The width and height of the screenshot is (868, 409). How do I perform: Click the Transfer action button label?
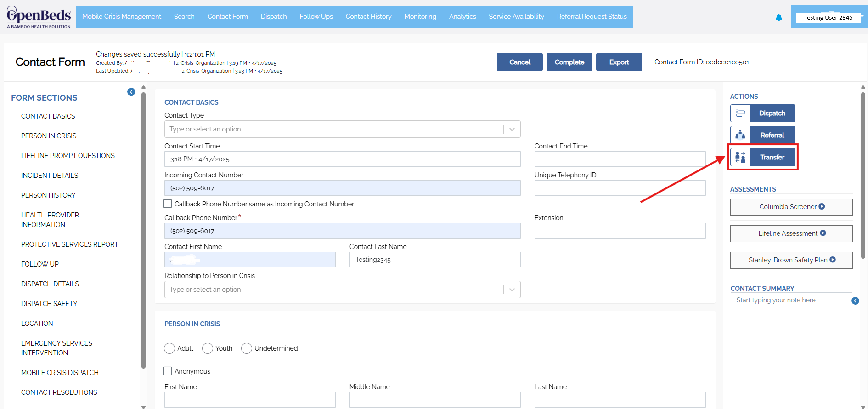coord(772,157)
